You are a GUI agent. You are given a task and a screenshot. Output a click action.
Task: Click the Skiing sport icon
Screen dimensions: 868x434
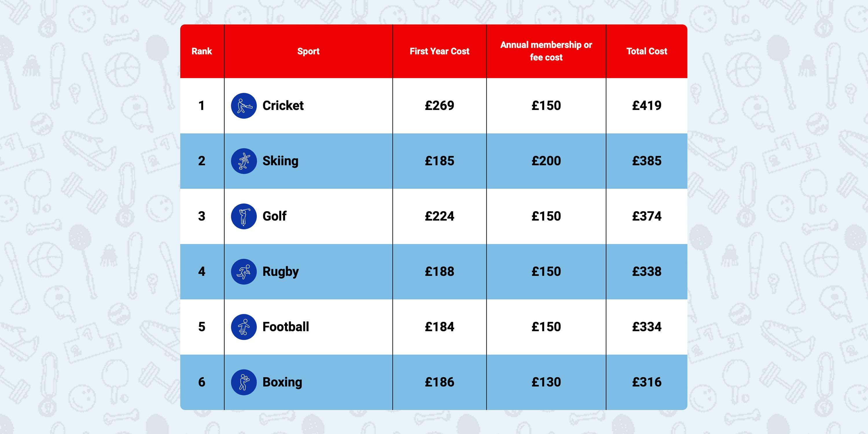click(244, 161)
